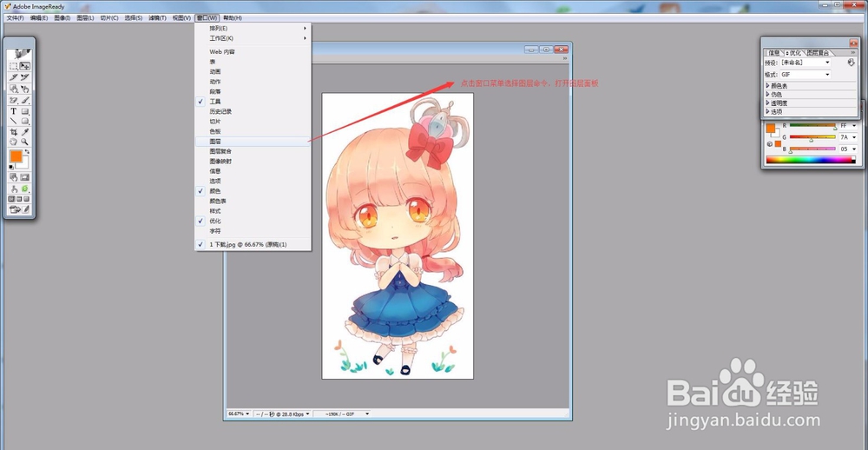Select the Slice Select tool
The image size is (868, 450).
pyautogui.click(x=25, y=77)
